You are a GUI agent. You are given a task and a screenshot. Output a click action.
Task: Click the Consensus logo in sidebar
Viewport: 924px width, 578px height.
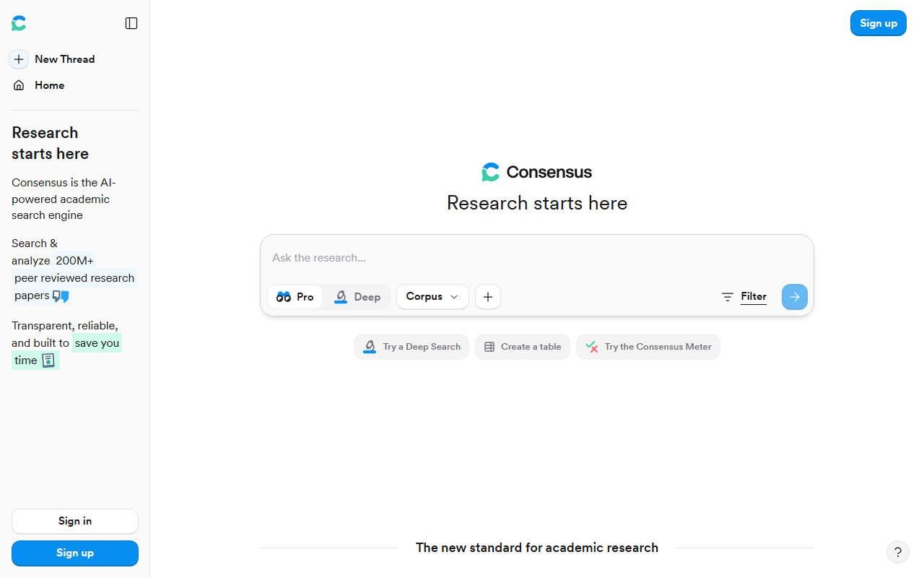click(x=19, y=23)
